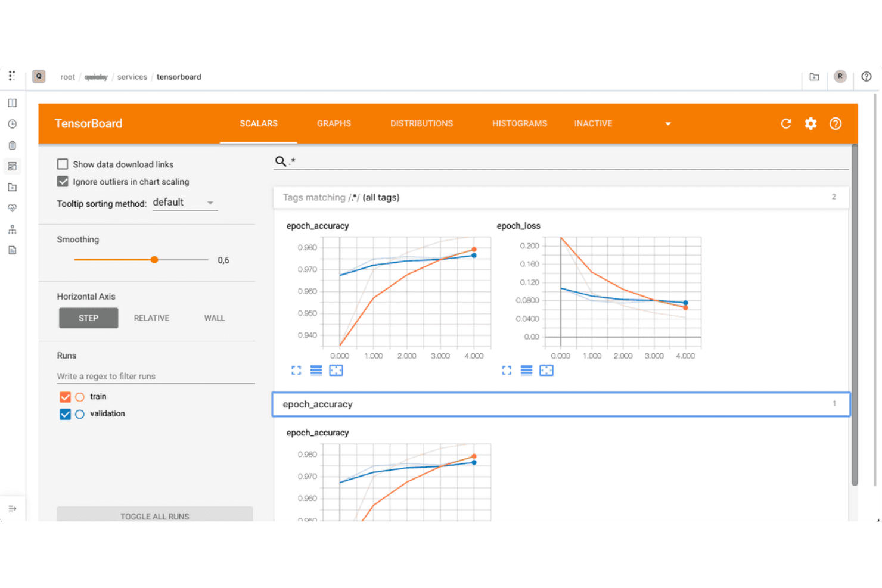Open the heartbeat monitoring sidebar icon
The width and height of the screenshot is (882, 588).
[12, 208]
